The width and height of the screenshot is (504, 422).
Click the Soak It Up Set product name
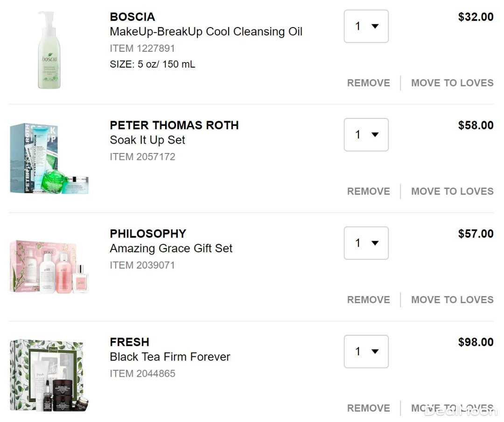pos(147,140)
